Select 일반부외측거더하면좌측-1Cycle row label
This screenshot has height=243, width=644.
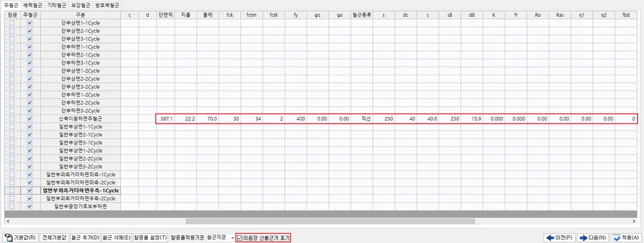(80, 175)
